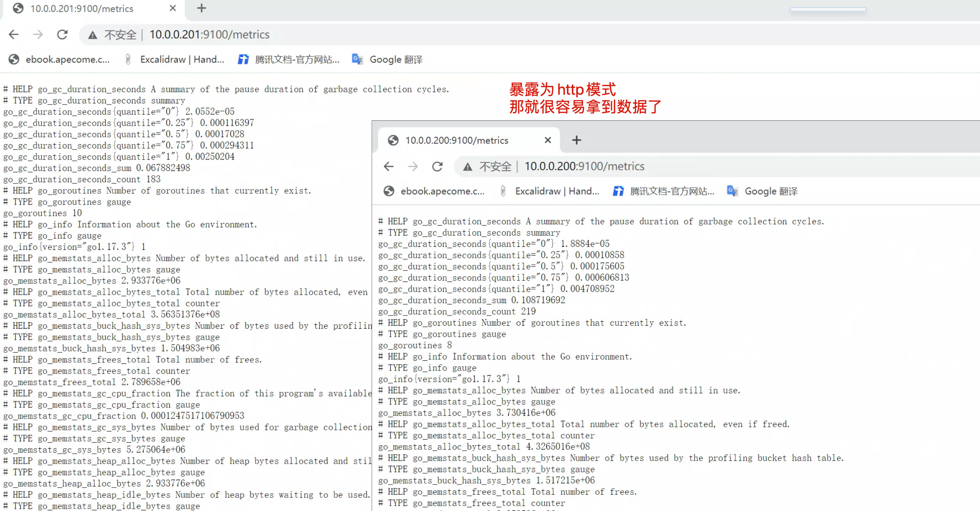Select the 10.0.0.200:9100/metrics tab
This screenshot has width=980, height=511.
pyautogui.click(x=456, y=140)
